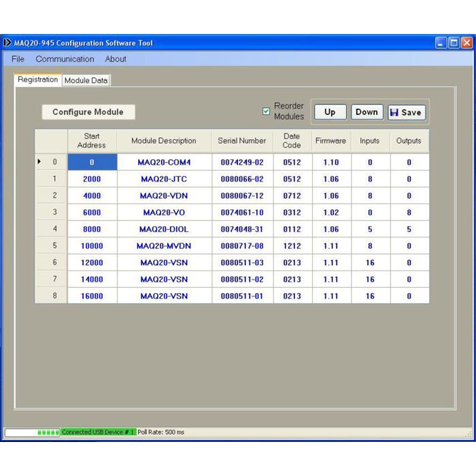Select the MAQ20-DIOL module cell
This screenshot has width=476, height=476.
coord(165,229)
